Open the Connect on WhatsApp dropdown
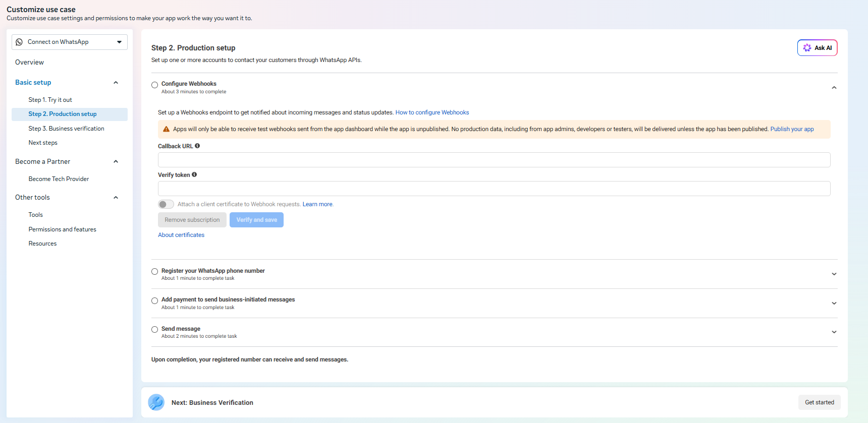 pos(70,42)
